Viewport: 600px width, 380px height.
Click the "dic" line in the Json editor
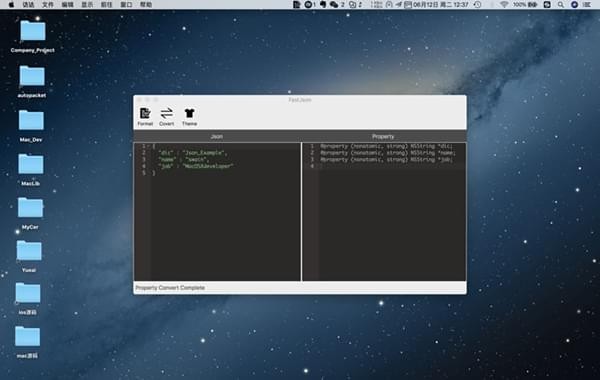tap(192, 153)
